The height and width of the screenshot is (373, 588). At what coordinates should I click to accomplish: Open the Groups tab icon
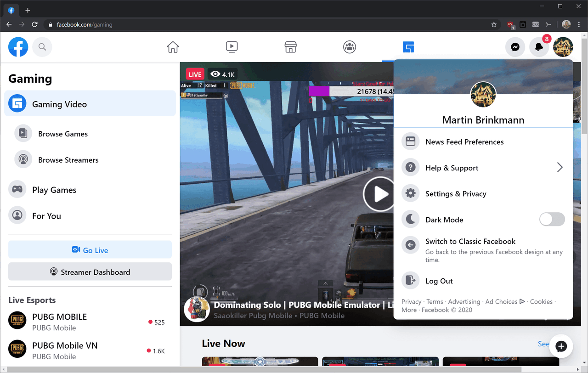350,47
